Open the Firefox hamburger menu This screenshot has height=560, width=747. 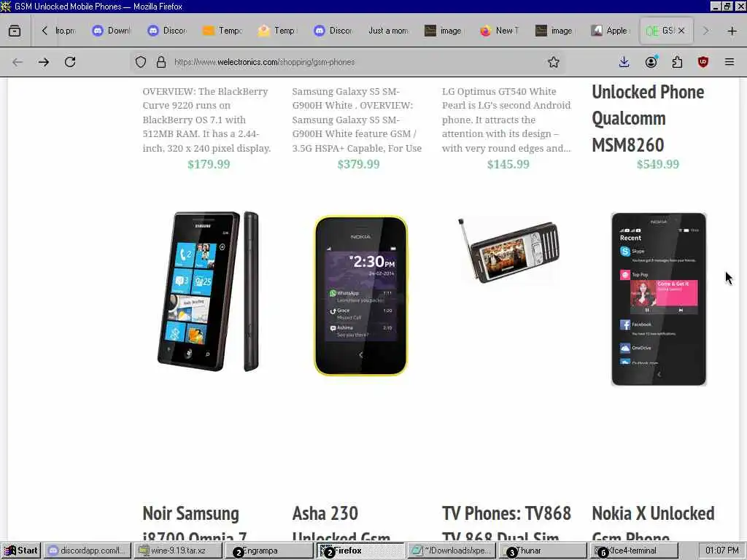click(729, 62)
